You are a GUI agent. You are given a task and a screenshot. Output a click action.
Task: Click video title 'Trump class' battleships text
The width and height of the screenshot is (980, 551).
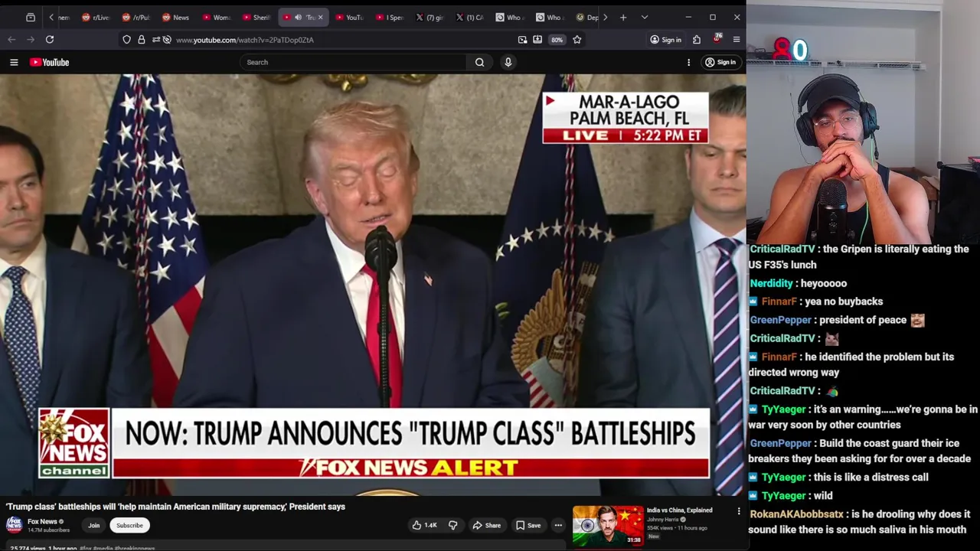[175, 507]
